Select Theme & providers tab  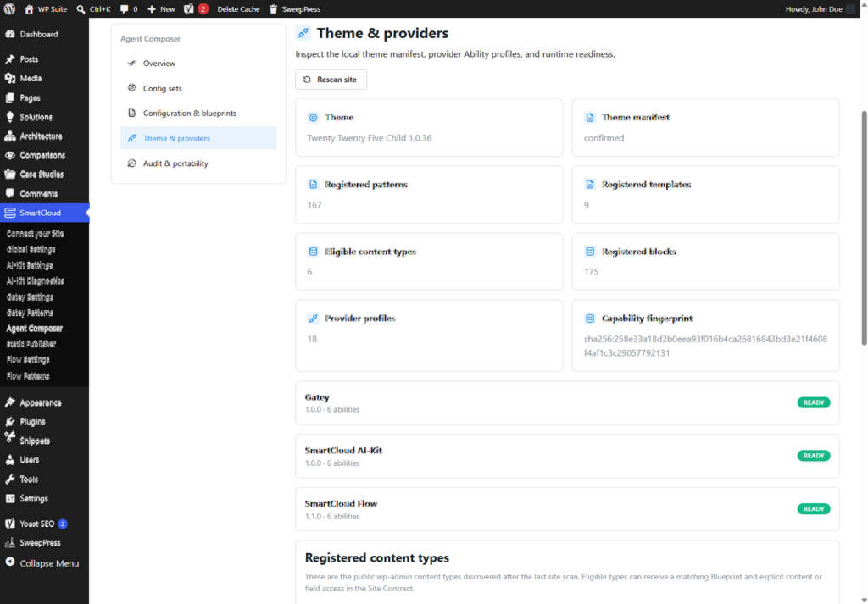coord(198,138)
